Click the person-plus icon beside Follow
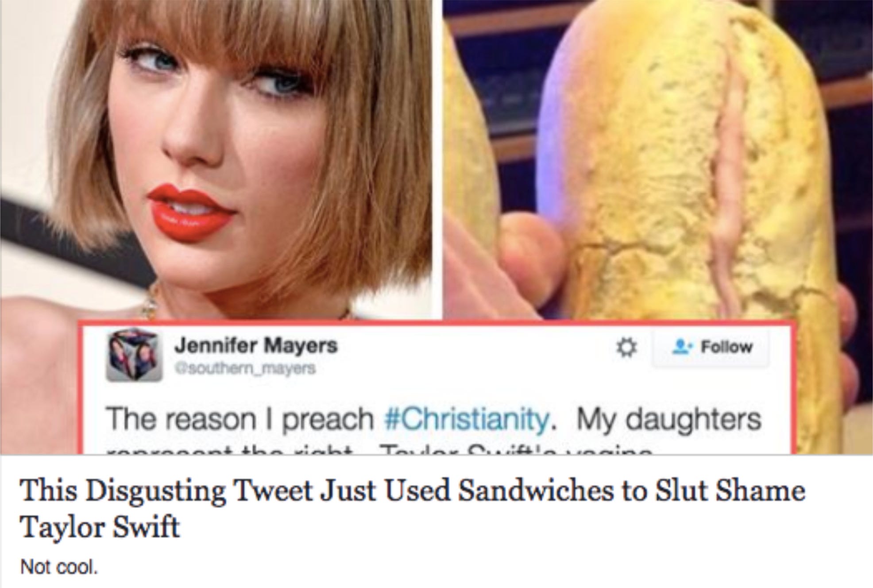Viewport: 873px width, 588px height. [681, 347]
